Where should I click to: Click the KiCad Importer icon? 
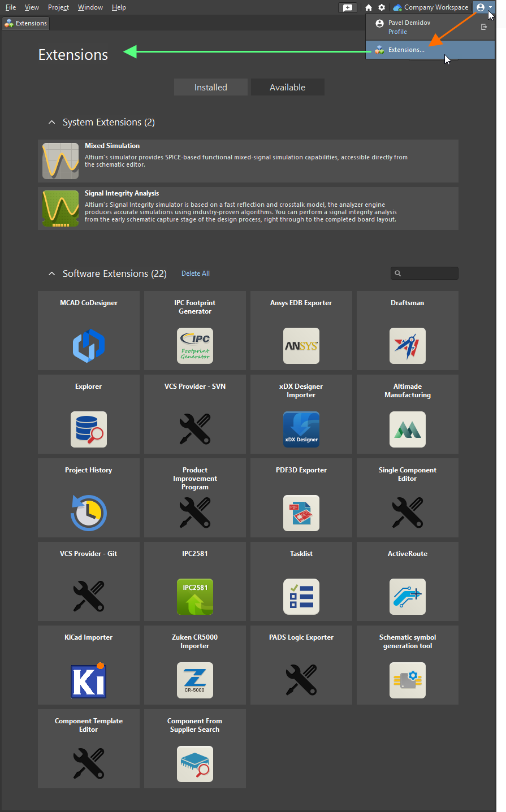(x=88, y=680)
